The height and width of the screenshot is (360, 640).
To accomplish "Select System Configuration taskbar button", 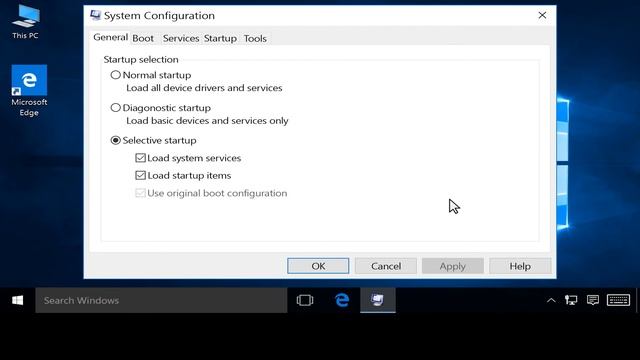I will pos(378,300).
